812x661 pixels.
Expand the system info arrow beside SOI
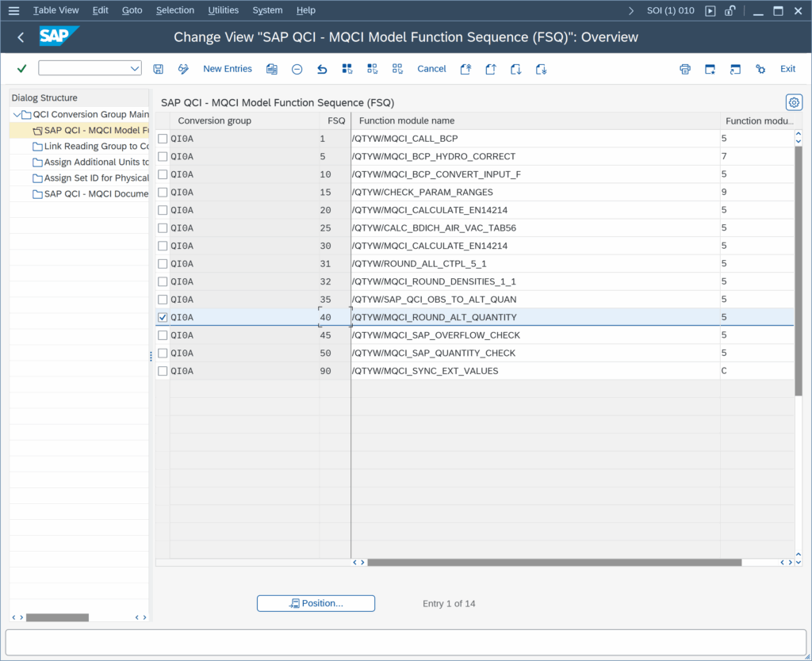click(x=630, y=10)
